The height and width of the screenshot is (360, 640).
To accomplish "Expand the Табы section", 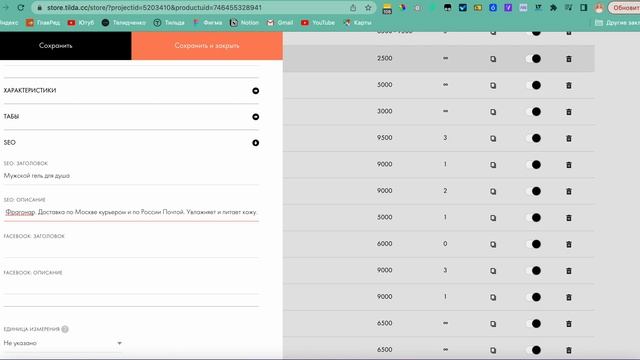I will [x=256, y=117].
